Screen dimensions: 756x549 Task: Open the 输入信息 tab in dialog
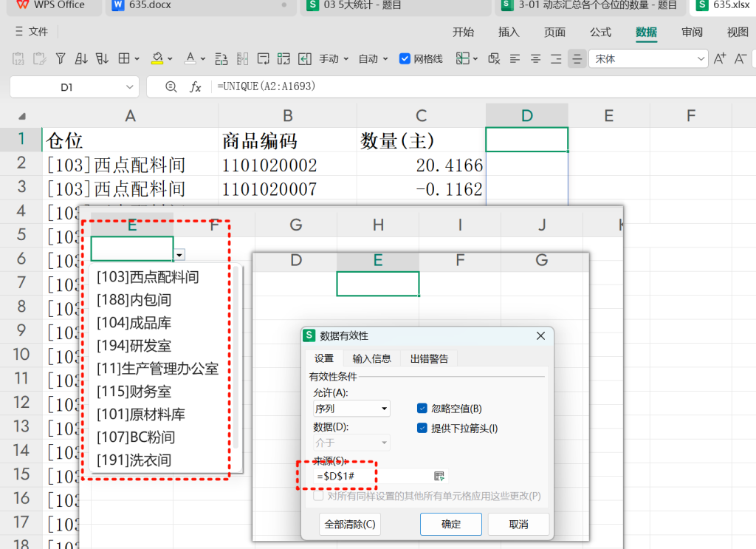point(372,358)
